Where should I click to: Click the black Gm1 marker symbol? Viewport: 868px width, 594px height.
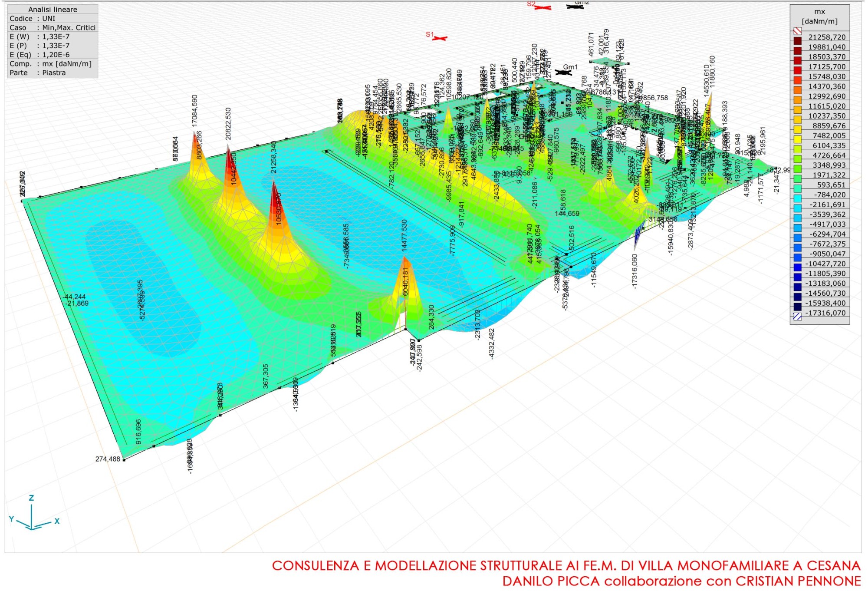coord(563,73)
